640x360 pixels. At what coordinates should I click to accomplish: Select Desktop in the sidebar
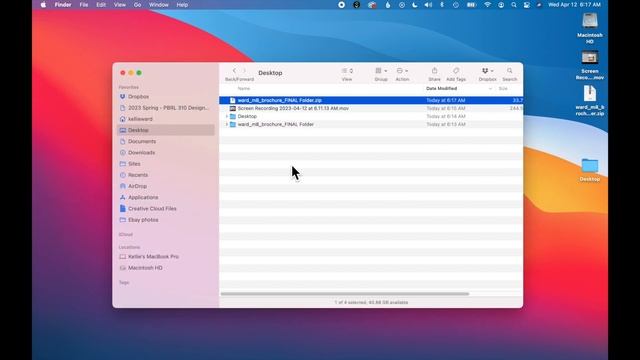(166, 130)
